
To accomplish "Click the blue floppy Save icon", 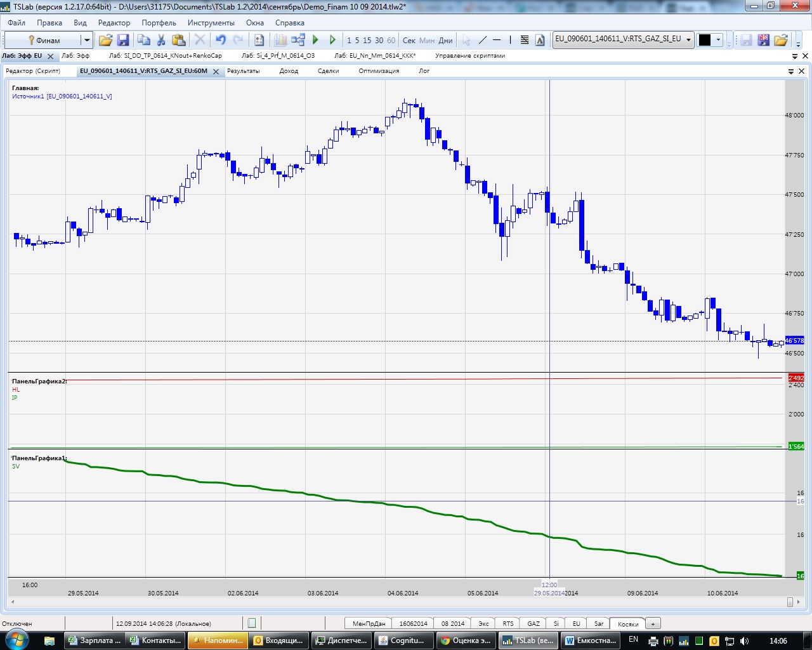I will pyautogui.click(x=123, y=40).
